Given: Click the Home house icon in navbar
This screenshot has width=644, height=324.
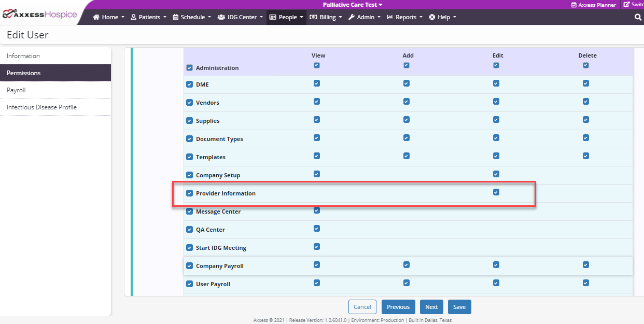Looking at the screenshot, I should point(96,17).
